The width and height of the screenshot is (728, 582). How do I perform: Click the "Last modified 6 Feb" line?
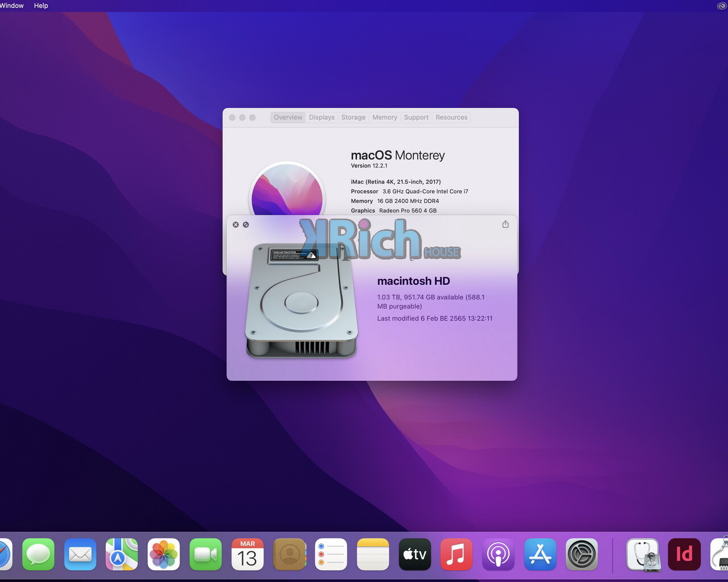pos(435,318)
